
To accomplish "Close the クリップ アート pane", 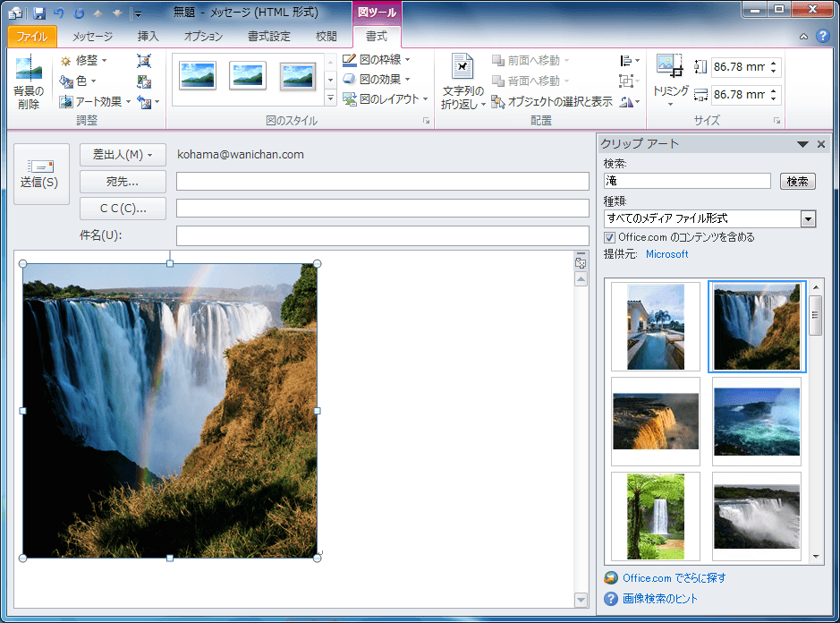I will click(x=820, y=144).
